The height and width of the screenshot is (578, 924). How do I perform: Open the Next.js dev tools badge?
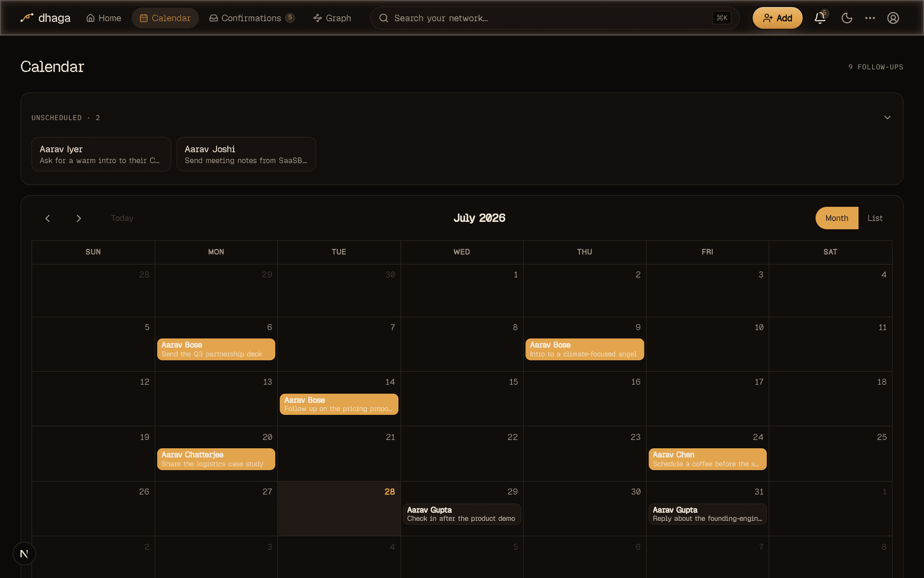[24, 554]
